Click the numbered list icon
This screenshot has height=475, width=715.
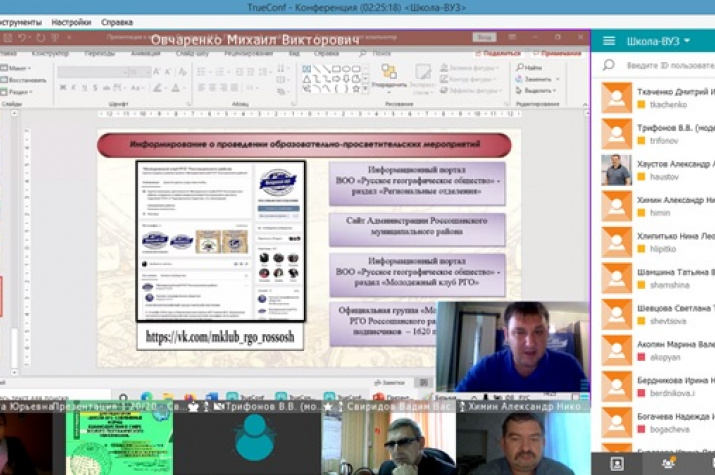(x=220, y=72)
